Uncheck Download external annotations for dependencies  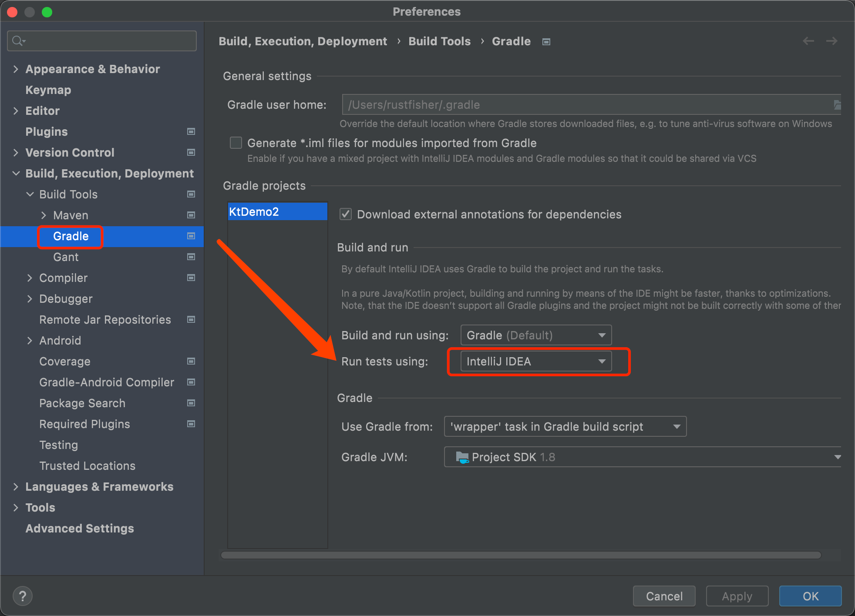coord(346,214)
